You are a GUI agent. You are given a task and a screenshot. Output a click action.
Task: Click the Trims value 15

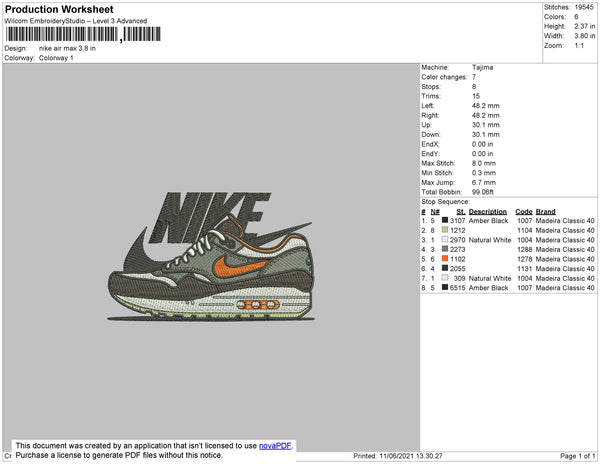click(476, 96)
